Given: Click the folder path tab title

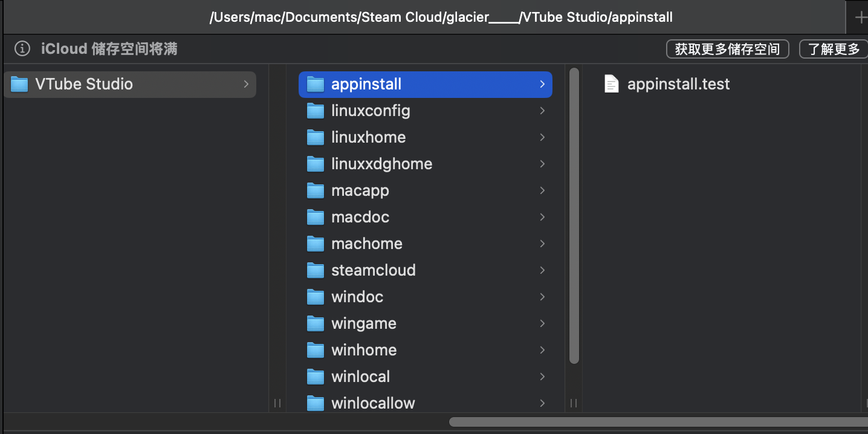Looking at the screenshot, I should coord(441,17).
